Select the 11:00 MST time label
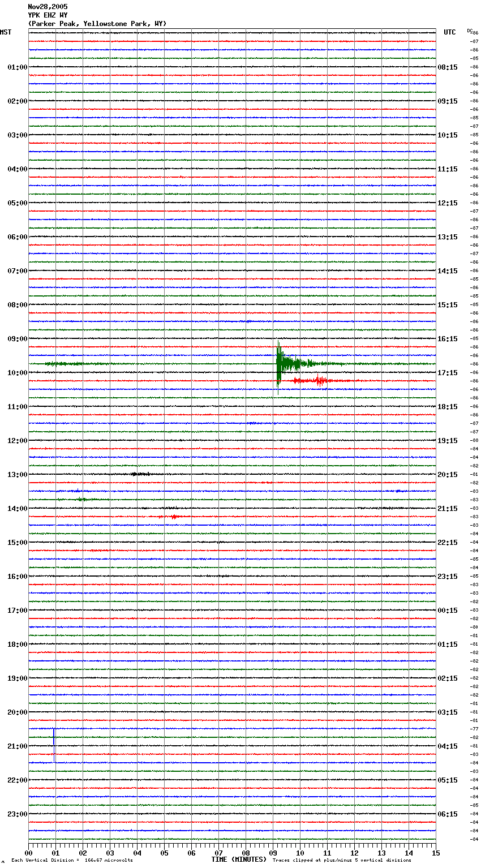 pos(18,407)
